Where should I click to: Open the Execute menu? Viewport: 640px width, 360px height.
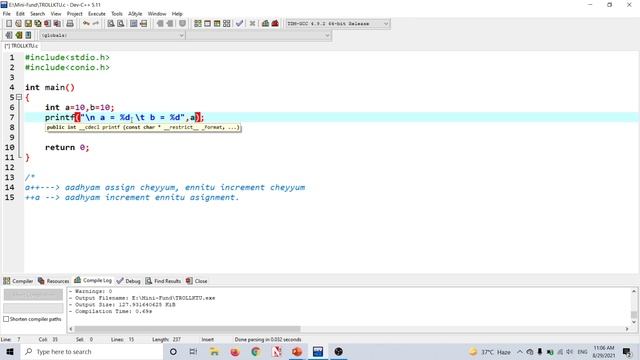click(x=97, y=13)
